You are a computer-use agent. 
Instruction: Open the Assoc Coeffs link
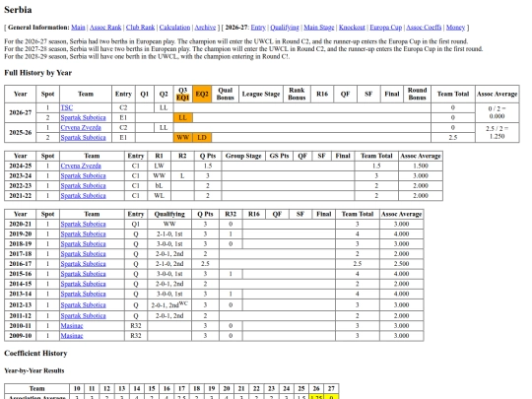click(424, 28)
